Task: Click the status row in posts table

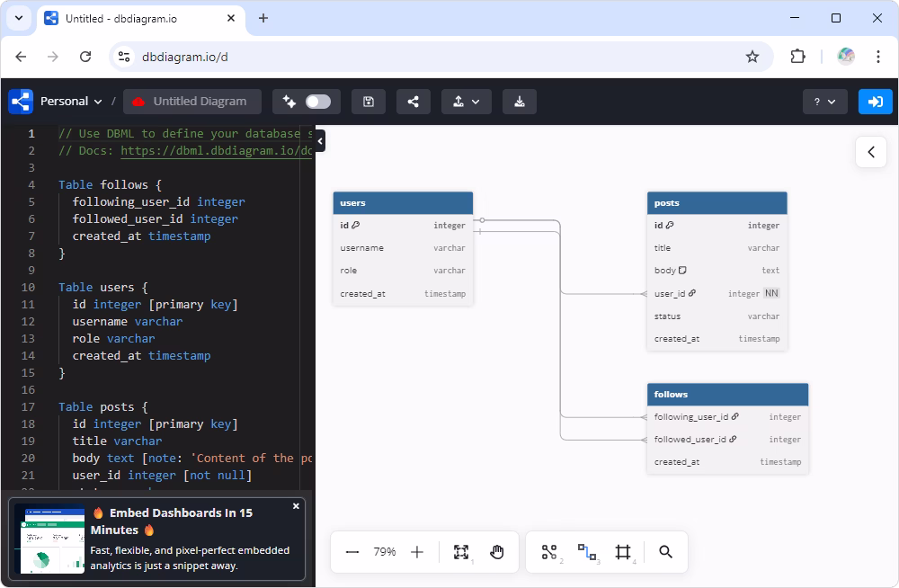Action: tap(717, 316)
